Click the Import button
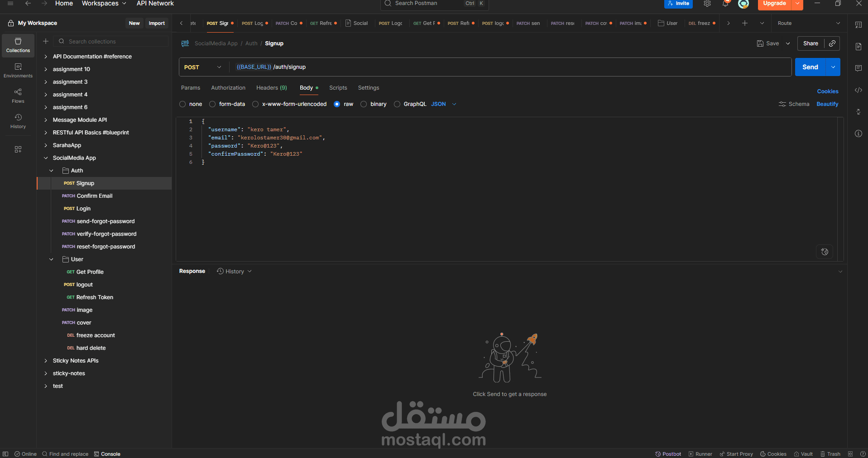 (157, 23)
